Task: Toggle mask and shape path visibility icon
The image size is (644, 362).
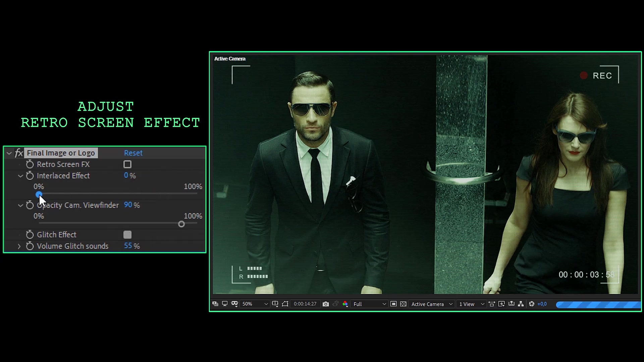Action: tap(234, 304)
